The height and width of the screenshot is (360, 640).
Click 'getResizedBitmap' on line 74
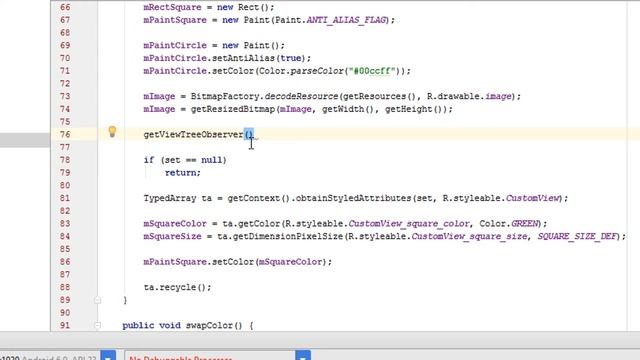tap(233, 109)
